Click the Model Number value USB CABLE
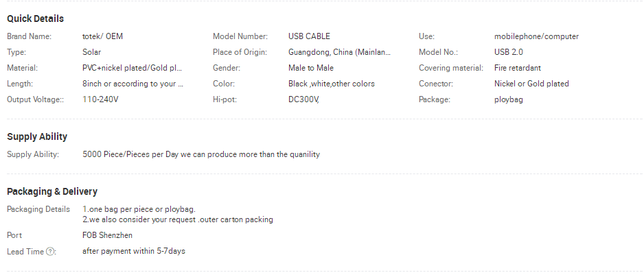This screenshot has width=644, height=275. tap(309, 36)
